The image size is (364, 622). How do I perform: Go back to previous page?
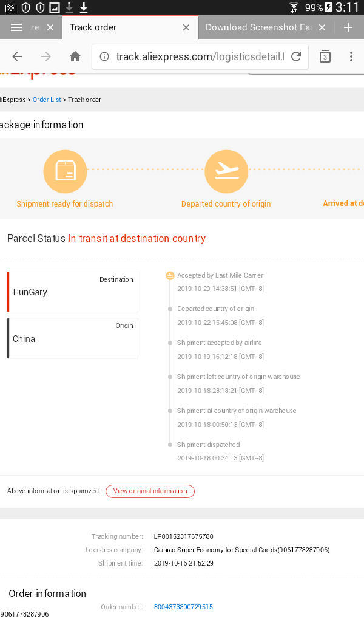pos(17,56)
